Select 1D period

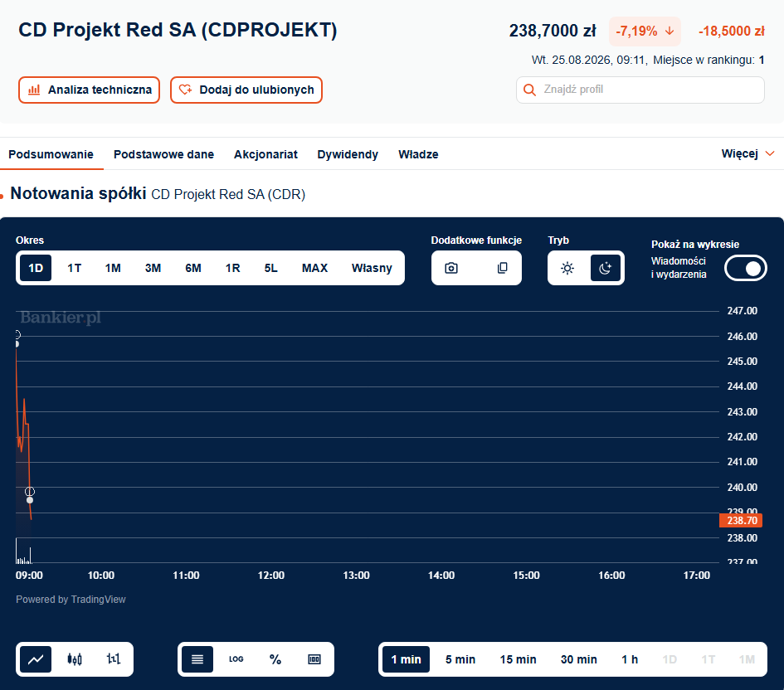(x=36, y=268)
